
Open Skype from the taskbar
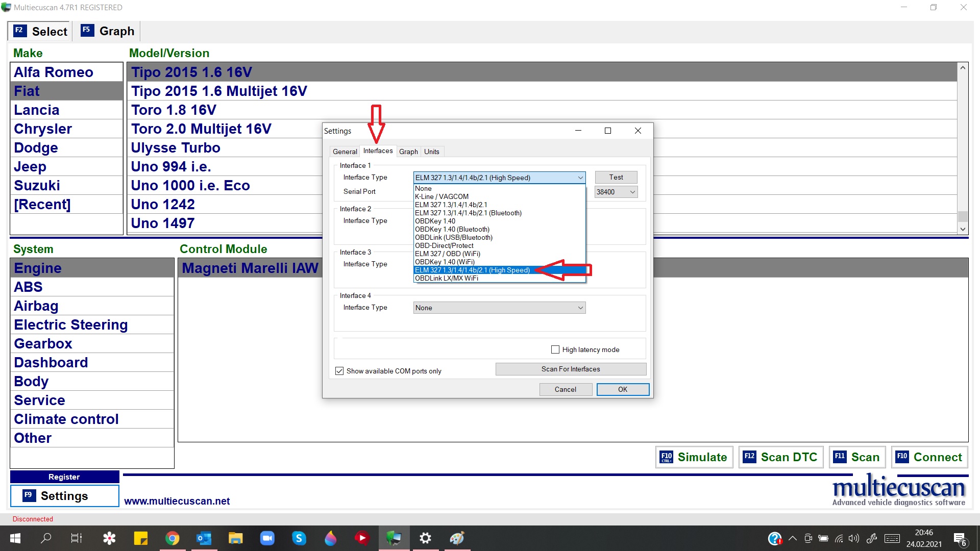tap(299, 538)
